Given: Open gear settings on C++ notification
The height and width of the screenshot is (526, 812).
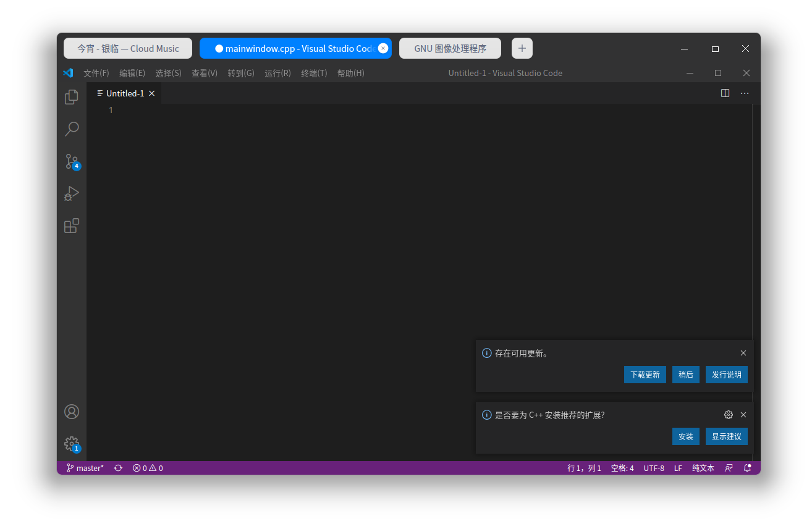Looking at the screenshot, I should (729, 415).
